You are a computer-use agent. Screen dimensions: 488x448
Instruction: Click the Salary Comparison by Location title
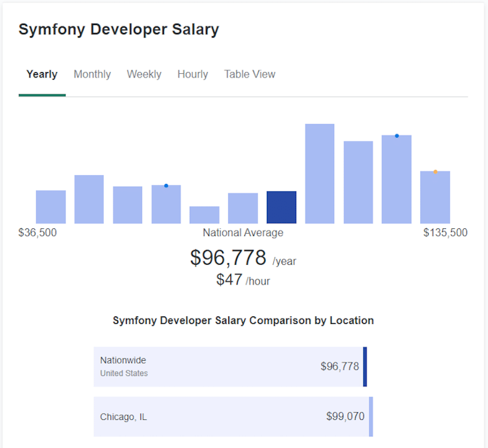(243, 320)
